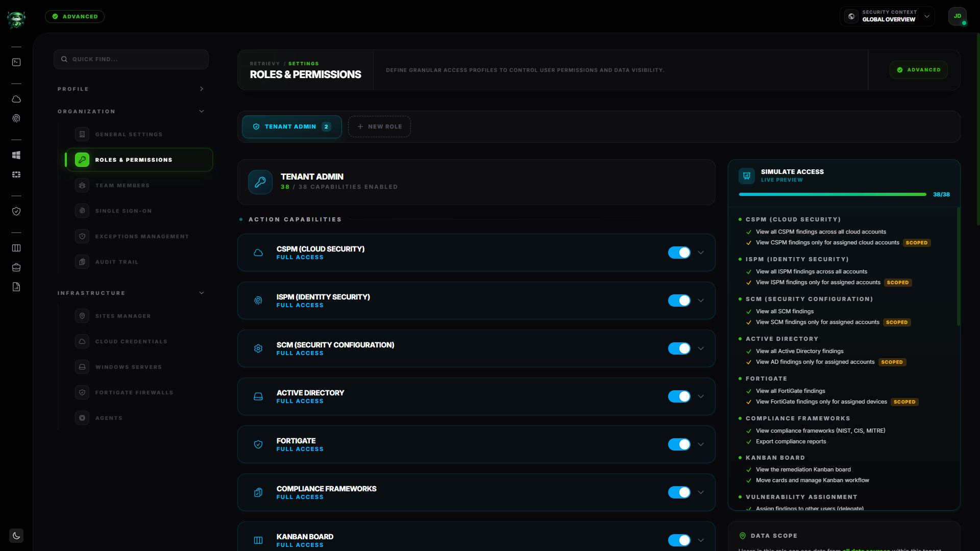Click the Exceptions Management shield icon
The width and height of the screenshot is (980, 551).
tap(82, 236)
